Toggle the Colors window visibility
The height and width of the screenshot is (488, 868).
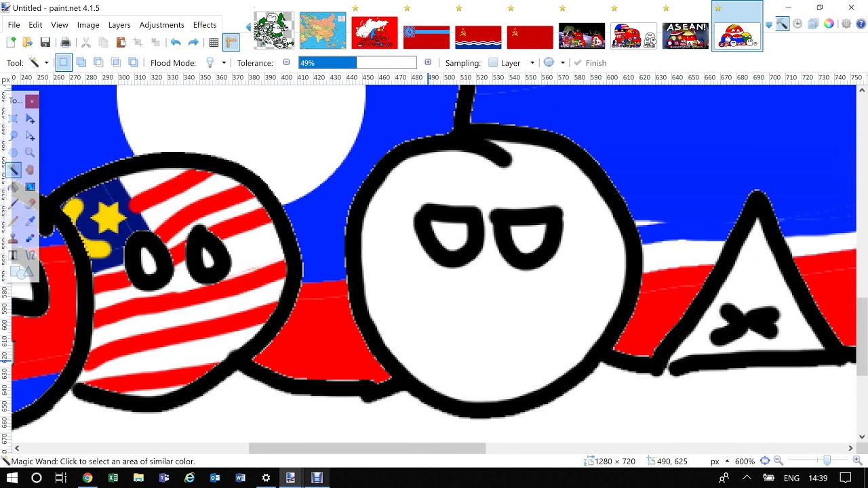tap(829, 24)
